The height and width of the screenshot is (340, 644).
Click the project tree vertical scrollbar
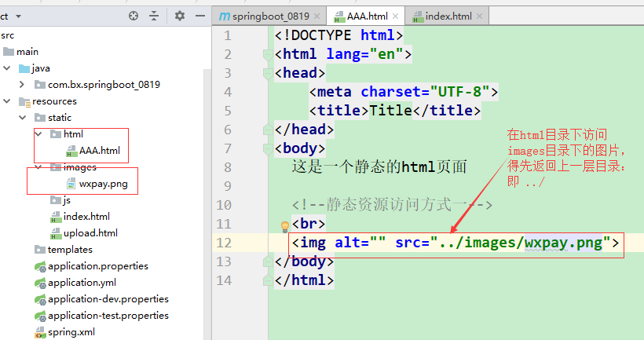207,204
